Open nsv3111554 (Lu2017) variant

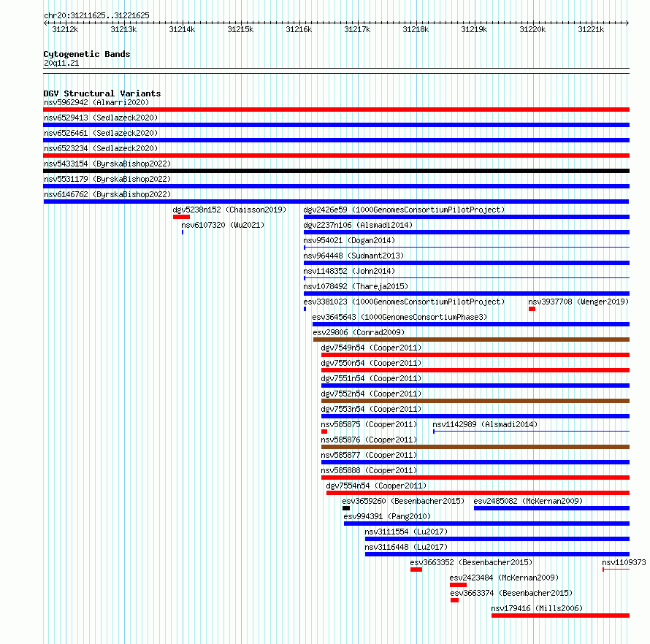407,532
